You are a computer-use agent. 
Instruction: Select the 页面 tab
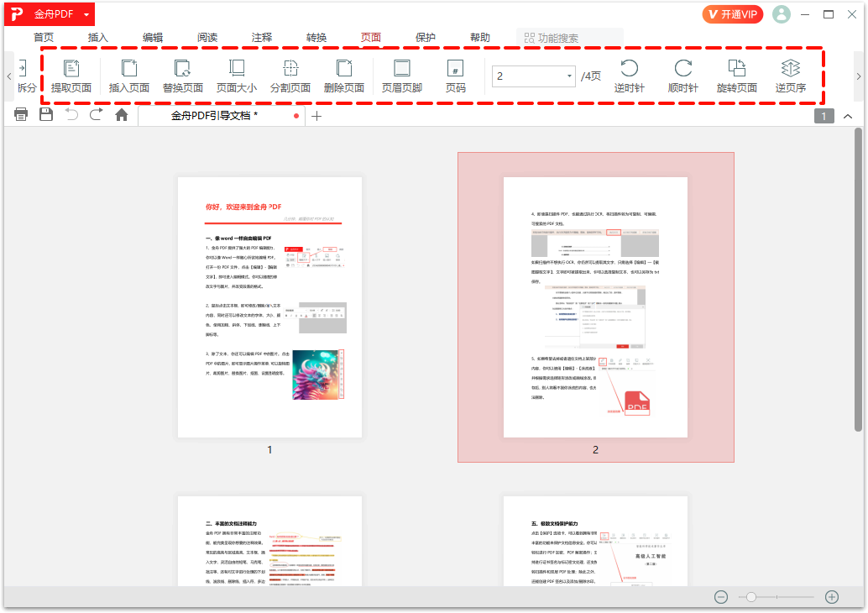370,37
